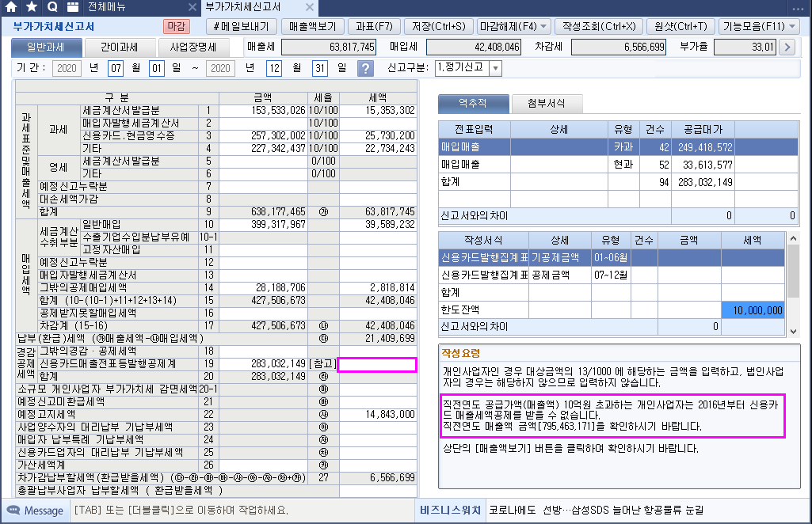812x524 pixels.
Task: Select 일반매입 amount 399,317,967
Action: tap(263, 225)
